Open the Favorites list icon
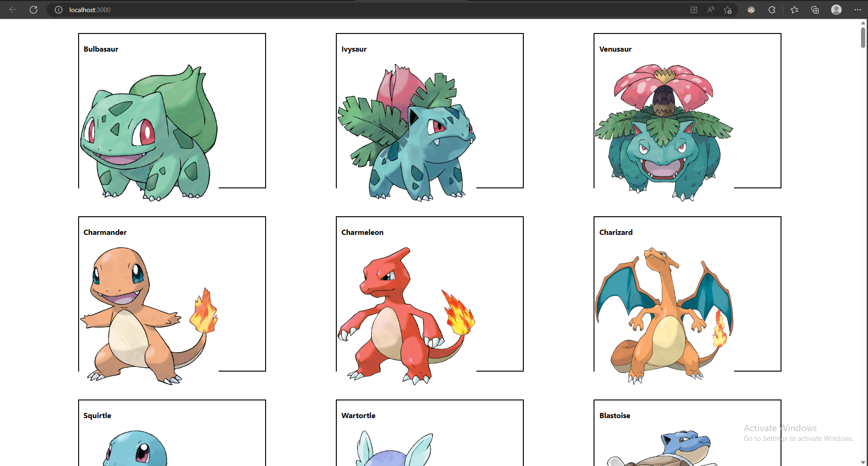The width and height of the screenshot is (868, 466). coord(795,9)
